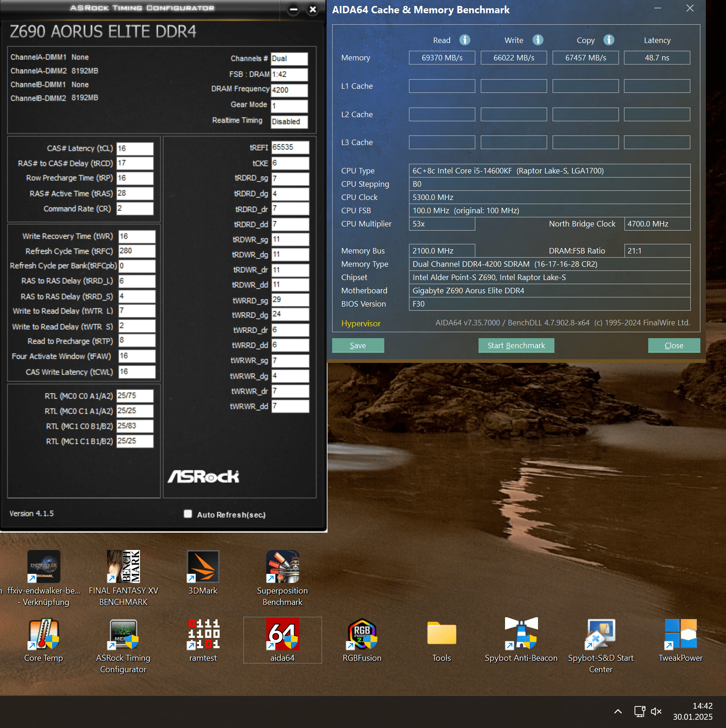Click the Memory Write result 66022 MB/s
This screenshot has width=726, height=728.
pos(514,58)
